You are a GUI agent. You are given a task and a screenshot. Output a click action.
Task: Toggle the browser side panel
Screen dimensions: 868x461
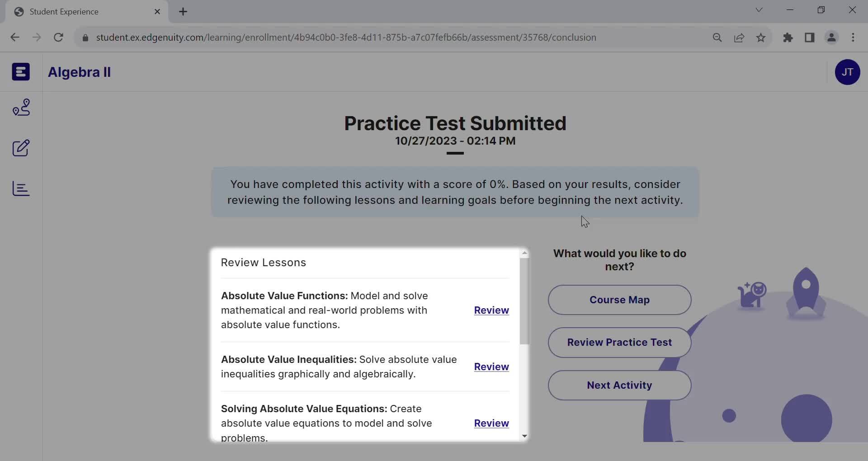coord(810,38)
